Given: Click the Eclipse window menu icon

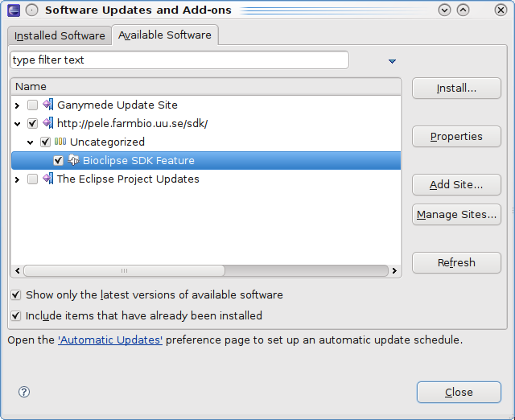Looking at the screenshot, I should click(x=14, y=10).
